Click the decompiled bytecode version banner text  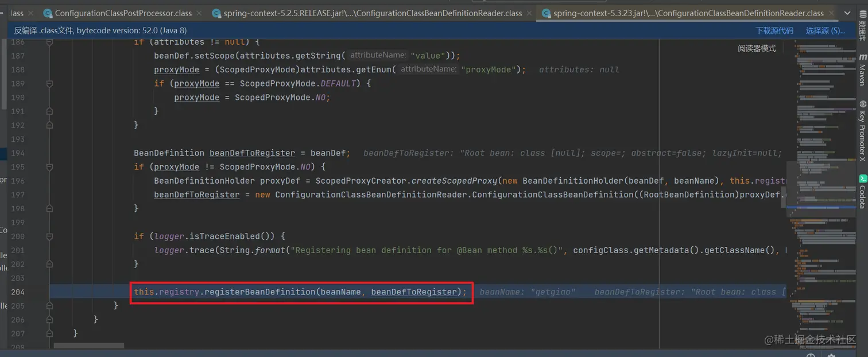tap(100, 30)
